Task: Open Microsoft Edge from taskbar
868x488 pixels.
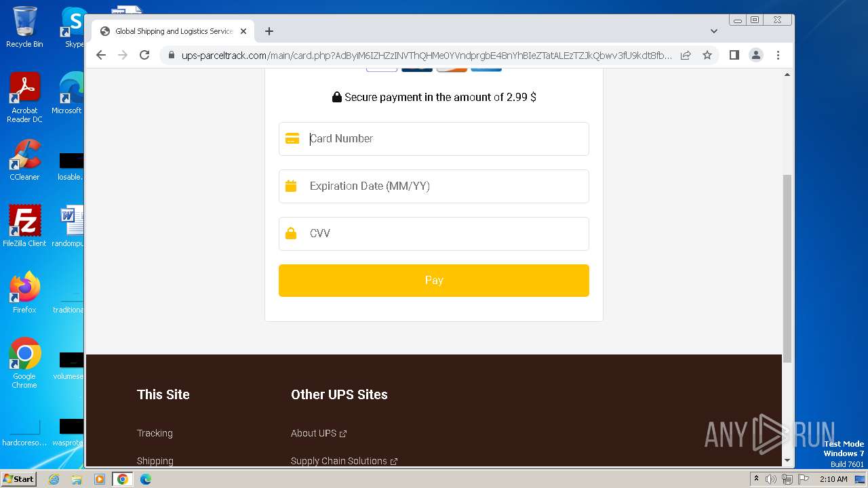Action: click(x=146, y=479)
